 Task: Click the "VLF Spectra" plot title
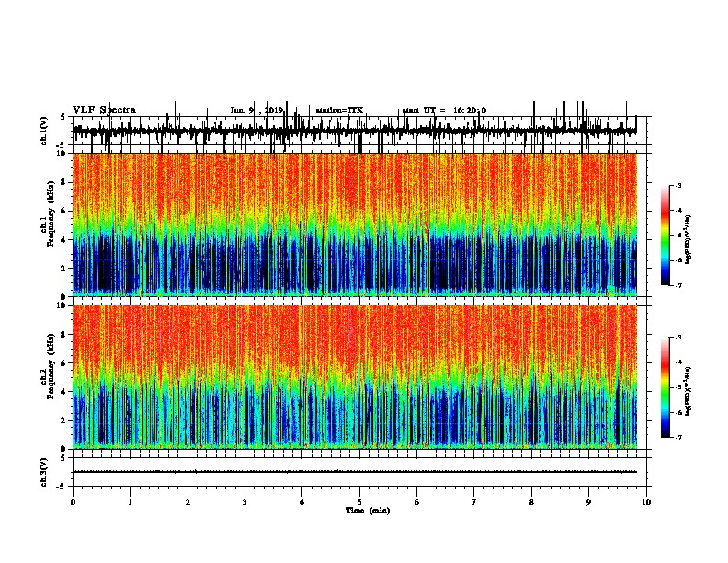(105, 110)
